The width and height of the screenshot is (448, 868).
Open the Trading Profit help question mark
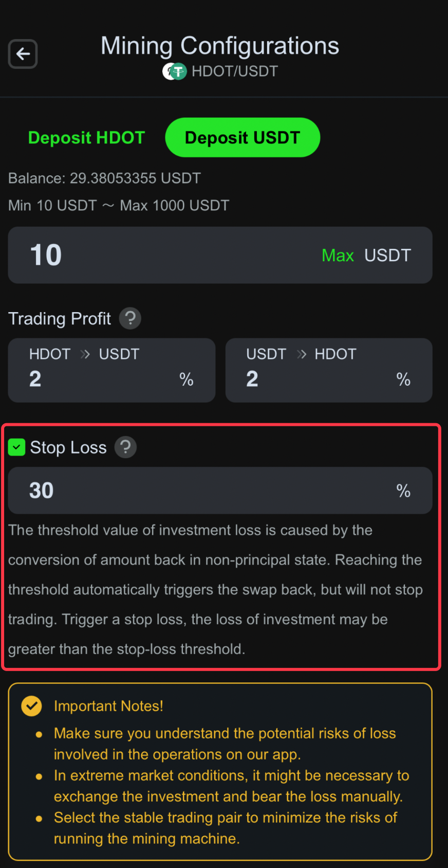point(130,318)
